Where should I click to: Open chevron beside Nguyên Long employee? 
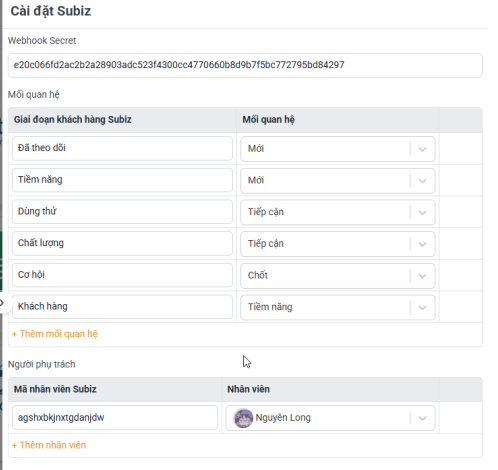coord(422,418)
